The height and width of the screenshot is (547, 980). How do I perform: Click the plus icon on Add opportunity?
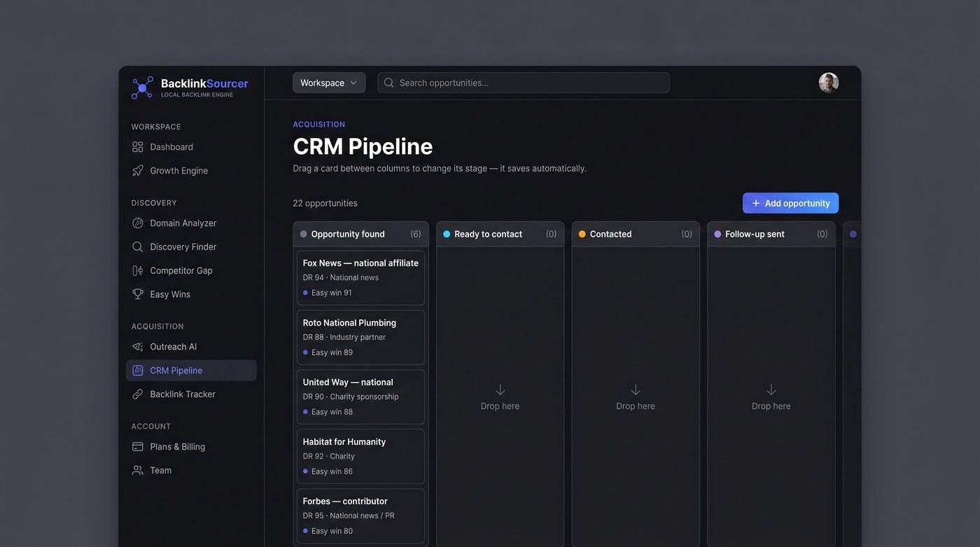[756, 204]
